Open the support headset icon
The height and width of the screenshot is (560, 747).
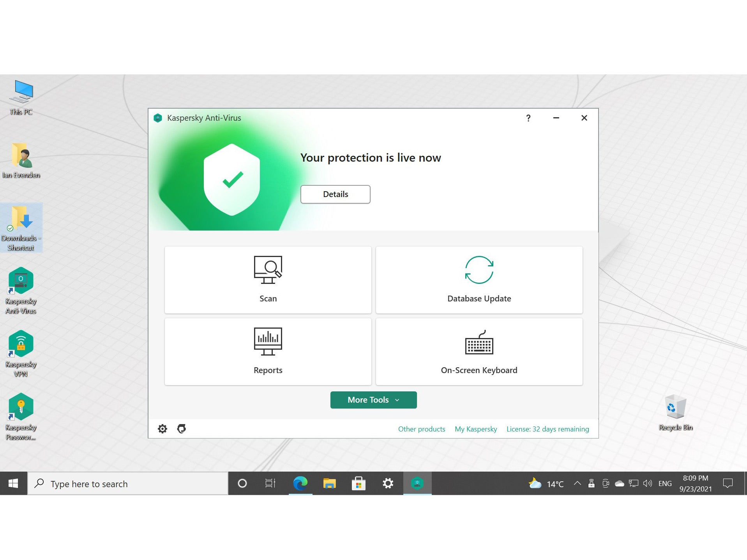pyautogui.click(x=182, y=429)
